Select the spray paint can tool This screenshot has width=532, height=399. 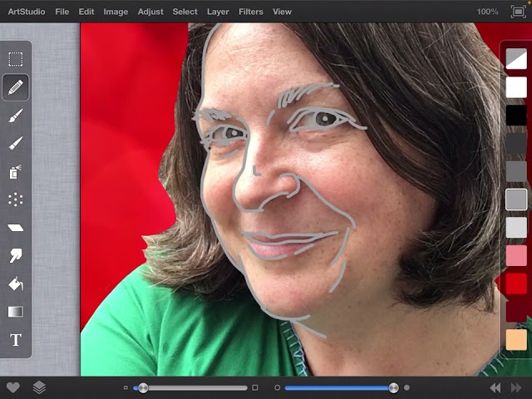pyautogui.click(x=15, y=172)
